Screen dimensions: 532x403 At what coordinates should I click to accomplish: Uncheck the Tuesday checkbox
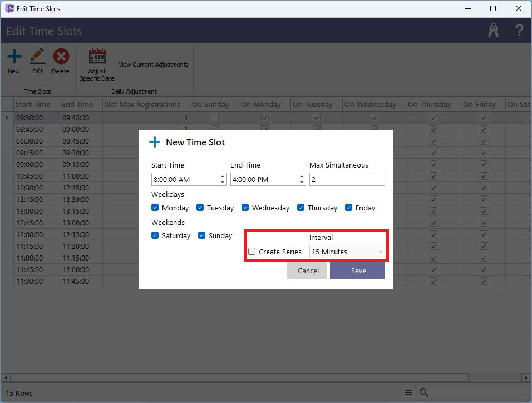(200, 208)
